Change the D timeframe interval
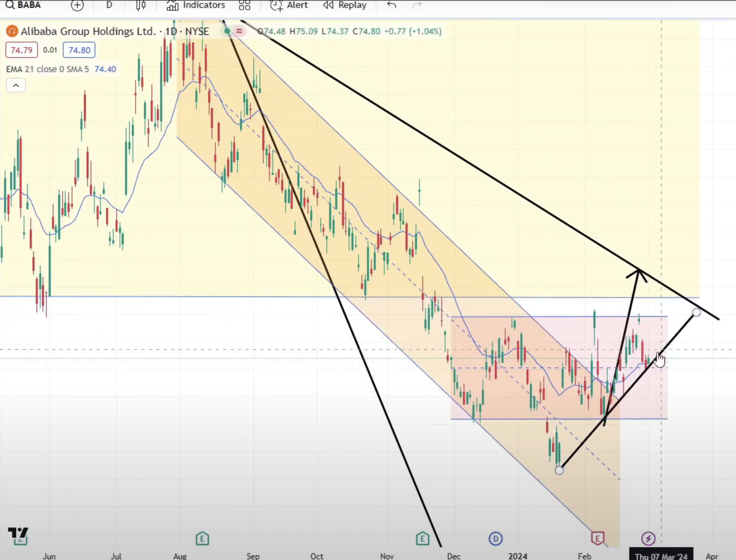Image resolution: width=736 pixels, height=560 pixels. (x=109, y=5)
